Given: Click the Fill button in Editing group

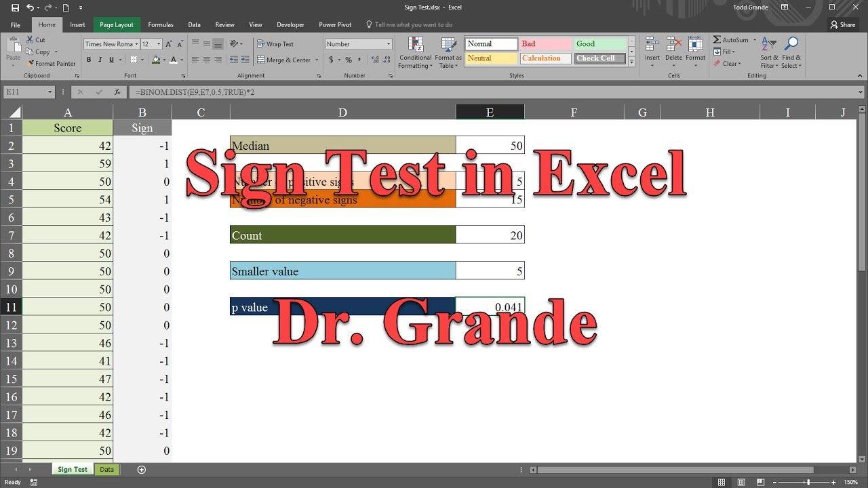Looking at the screenshot, I should [x=725, y=52].
